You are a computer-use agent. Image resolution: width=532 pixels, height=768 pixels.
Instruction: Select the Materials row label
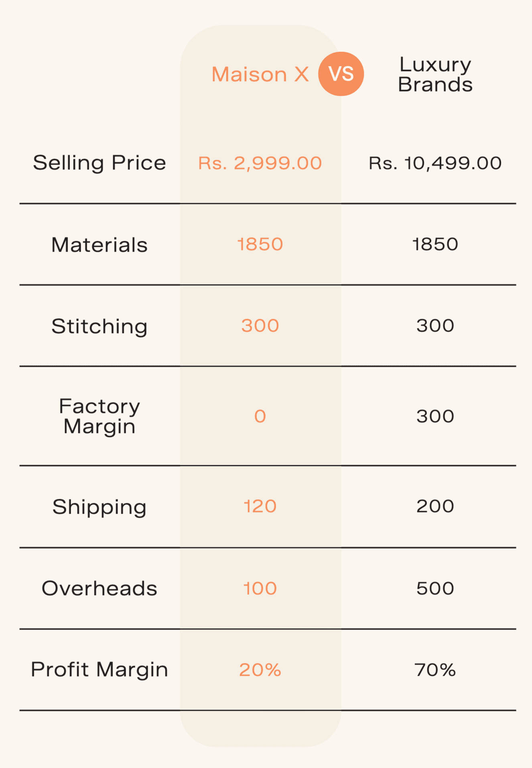[x=99, y=245]
